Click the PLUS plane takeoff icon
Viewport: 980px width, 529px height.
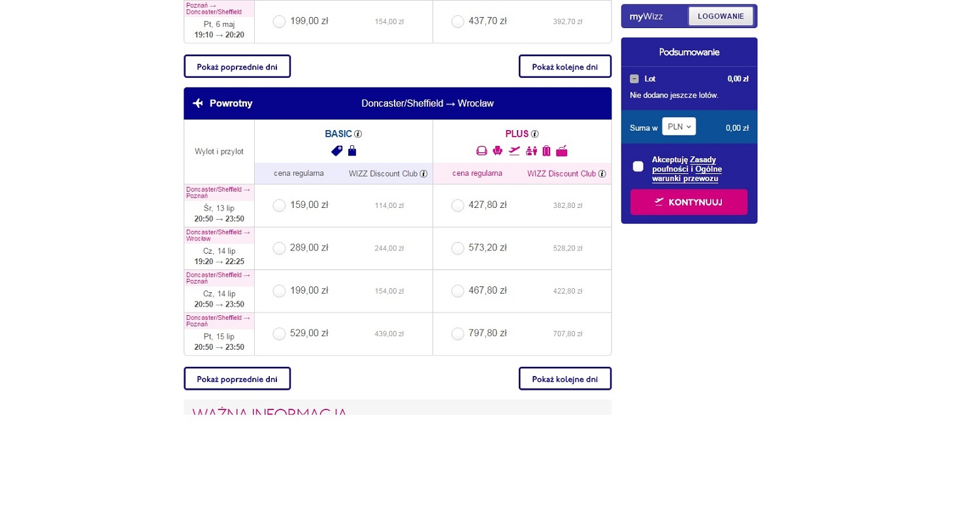(515, 151)
